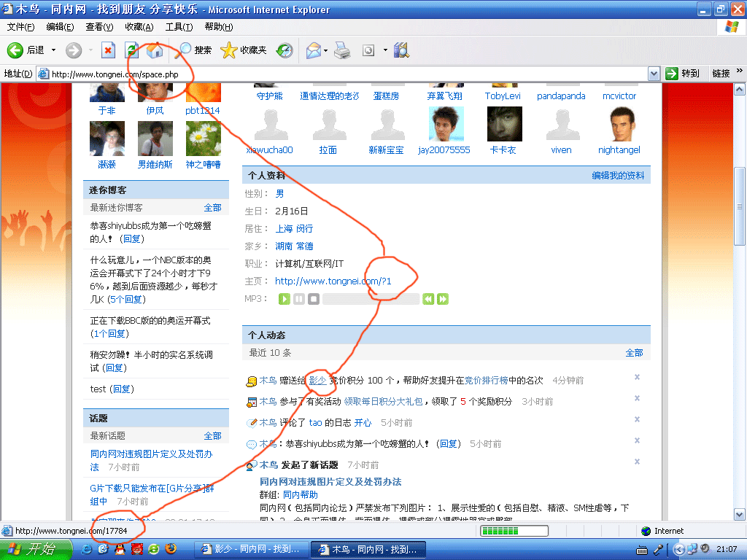The image size is (747, 560).
Task: Click QQ penguin quick launch icon
Action: pos(120,550)
